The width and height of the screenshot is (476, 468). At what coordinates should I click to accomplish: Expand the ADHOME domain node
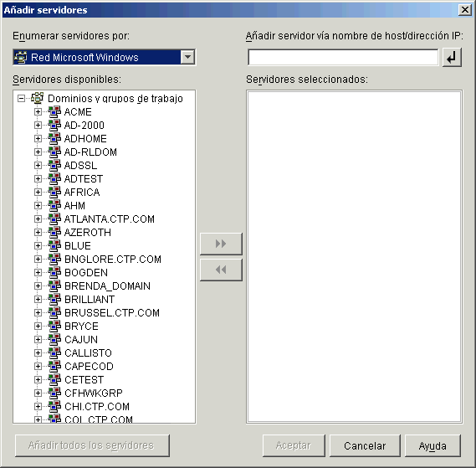(x=38, y=139)
